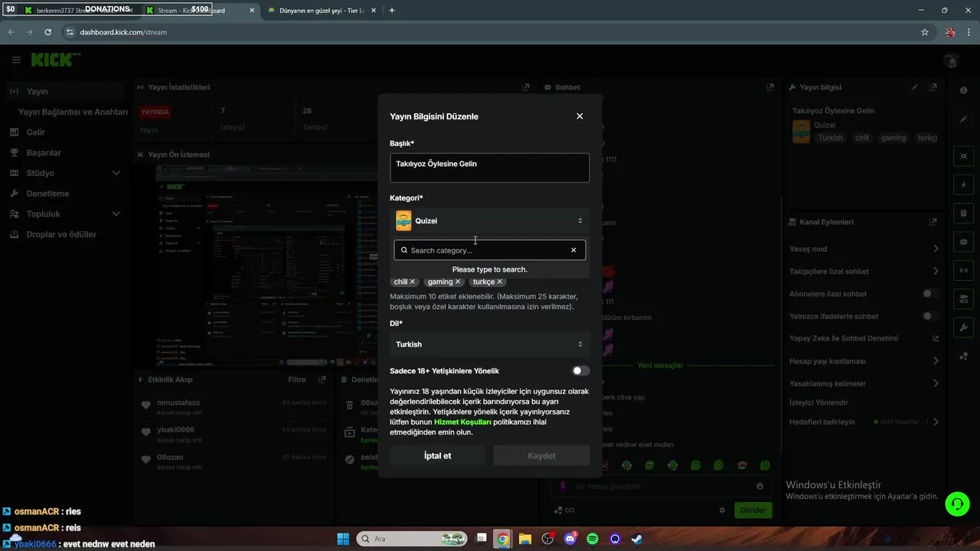Viewport: 980px width, 551px height.
Task: Clear the category search field
Action: (x=573, y=250)
